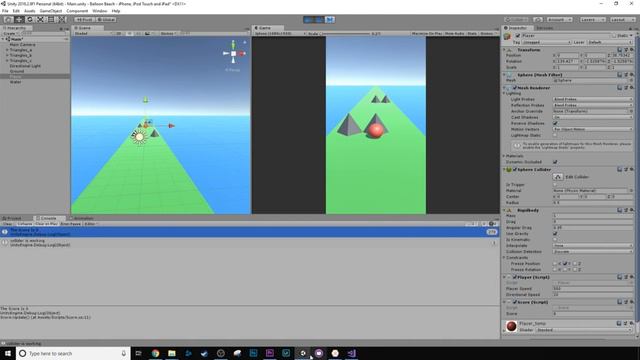Switch to the Project tab

coord(12,218)
